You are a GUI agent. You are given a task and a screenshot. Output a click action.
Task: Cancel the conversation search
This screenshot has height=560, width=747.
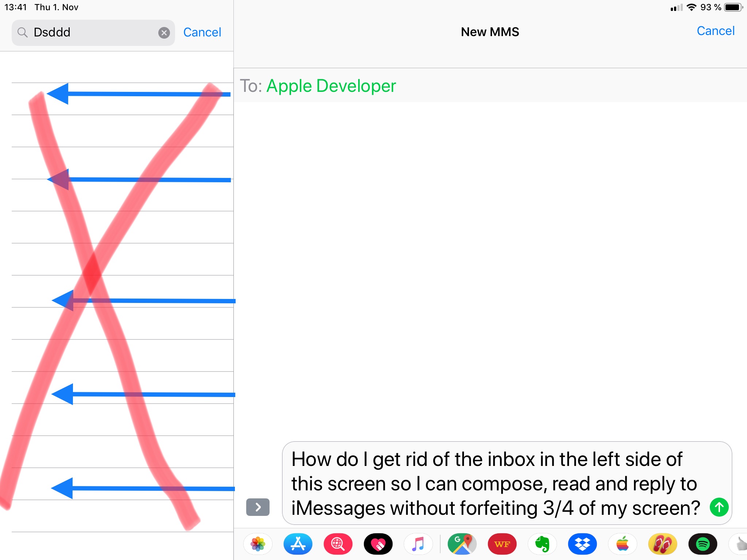(202, 32)
